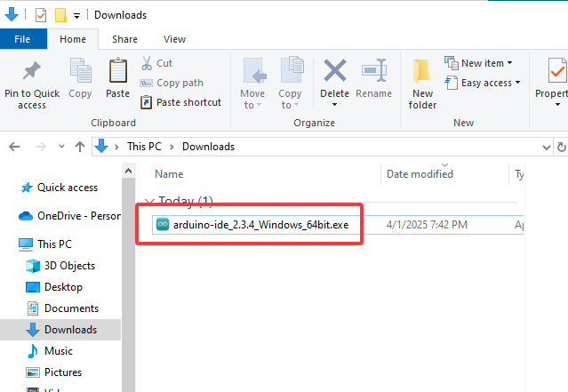Viewport: 568px width, 392px height.
Task: Click the Paste clipboard icon
Action: point(117,70)
